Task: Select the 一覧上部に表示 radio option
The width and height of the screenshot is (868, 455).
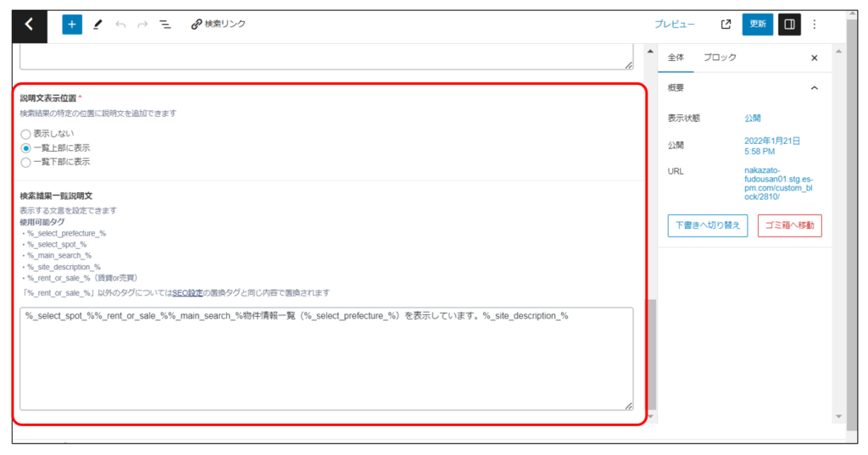Action: [26, 147]
